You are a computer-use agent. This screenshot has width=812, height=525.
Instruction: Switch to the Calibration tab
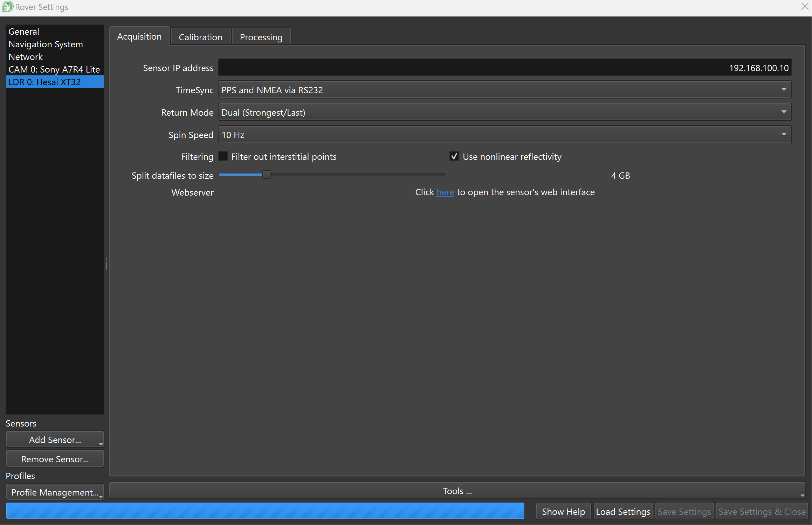coord(200,37)
